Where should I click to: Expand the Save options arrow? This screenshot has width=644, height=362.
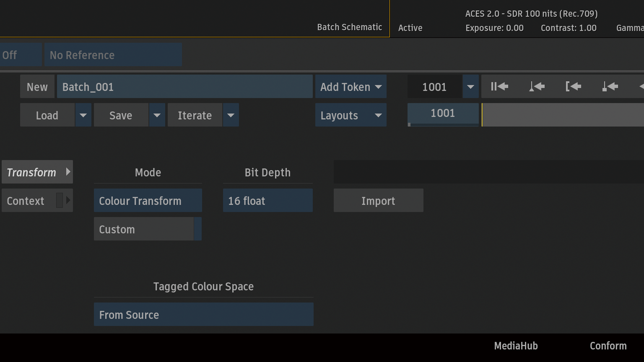157,115
